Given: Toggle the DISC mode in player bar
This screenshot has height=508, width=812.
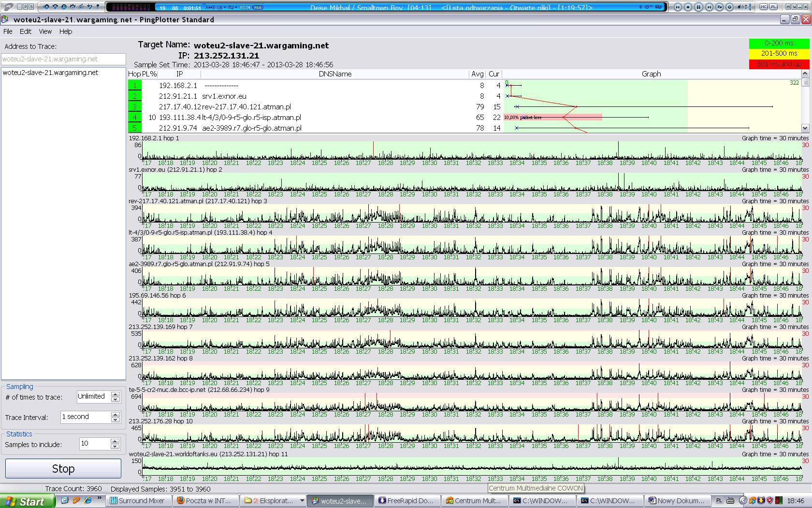Looking at the screenshot, I should 245,7.
